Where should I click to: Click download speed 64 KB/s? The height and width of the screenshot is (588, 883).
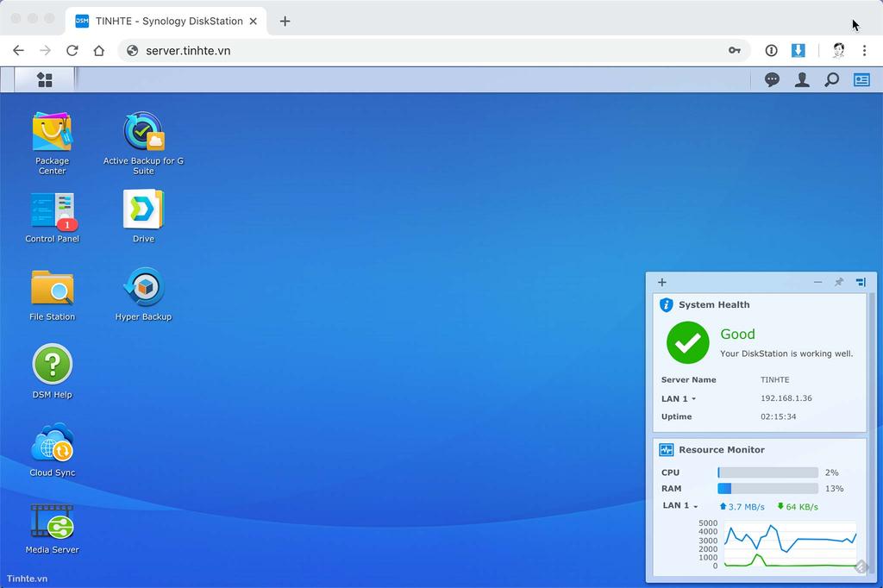(798, 506)
